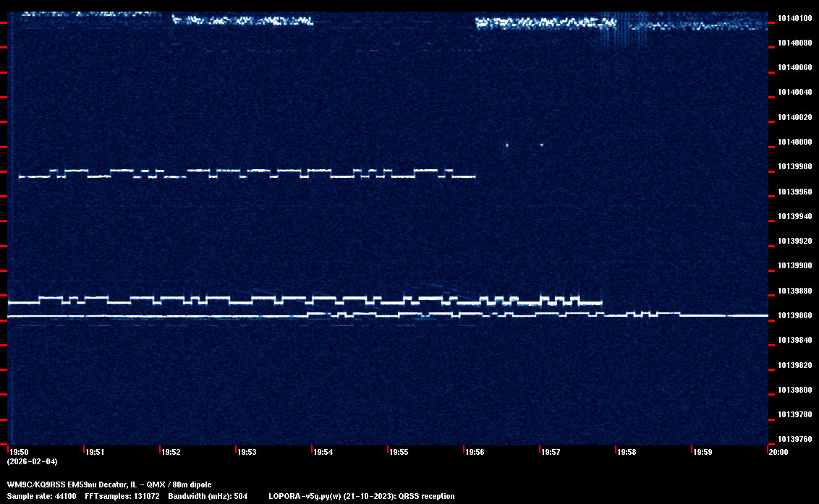Viewport: 819px width, 504px height.
Task: Click the 20:00 end time label
Action: tap(778, 452)
